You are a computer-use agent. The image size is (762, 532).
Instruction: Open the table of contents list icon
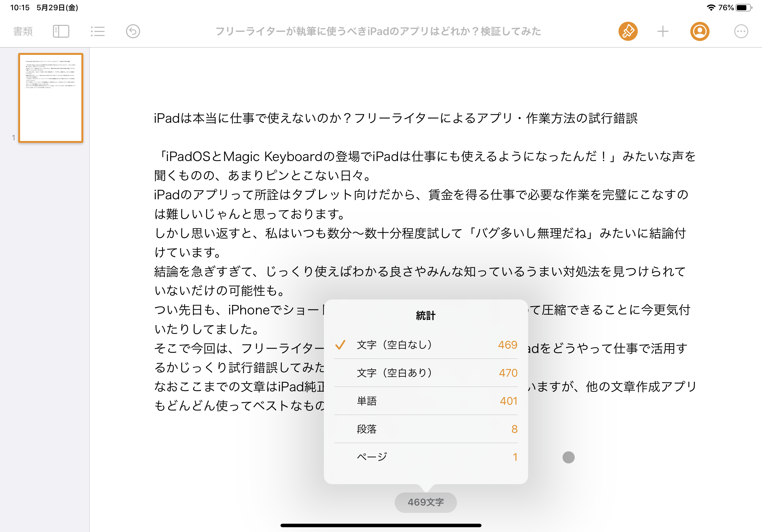(x=98, y=31)
